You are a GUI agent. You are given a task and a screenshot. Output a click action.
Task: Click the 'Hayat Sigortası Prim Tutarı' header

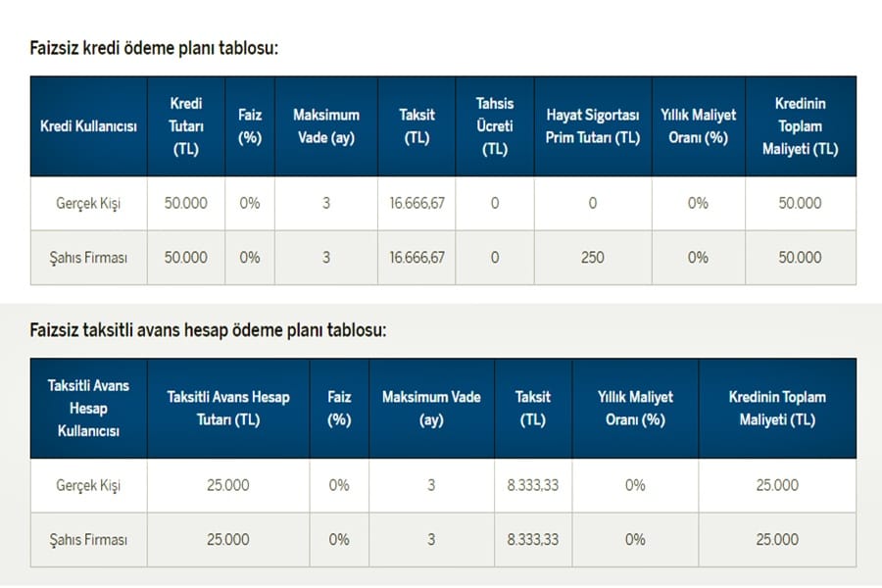[592, 126]
